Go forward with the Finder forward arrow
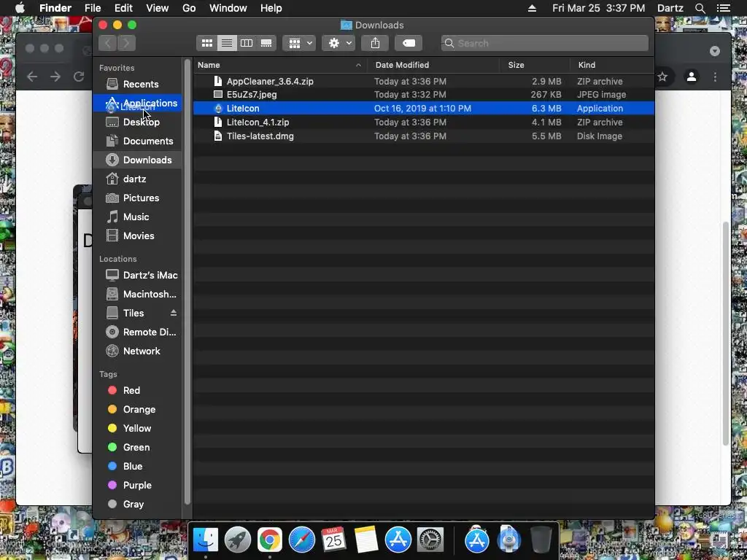The width and height of the screenshot is (747, 560). point(126,43)
